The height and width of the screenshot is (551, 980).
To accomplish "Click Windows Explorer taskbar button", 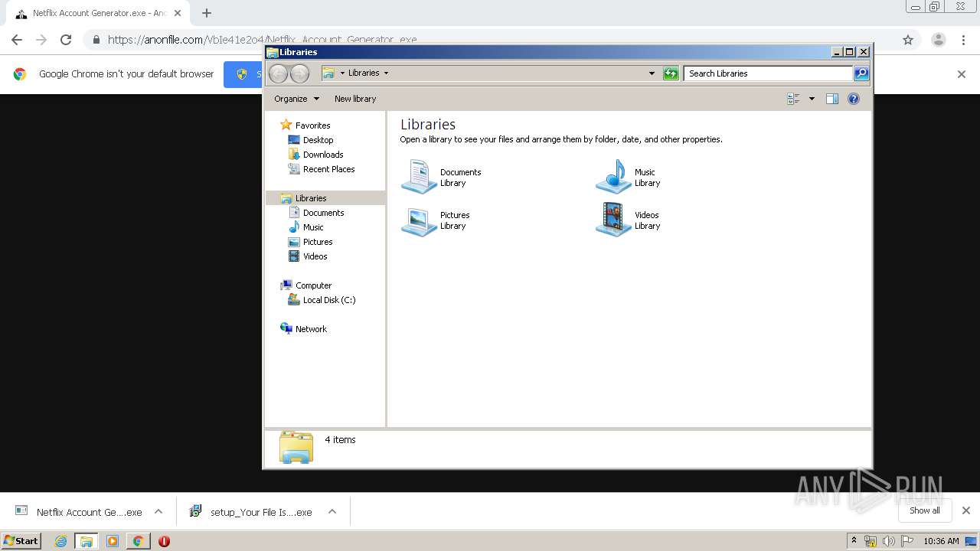I will pyautogui.click(x=86, y=541).
